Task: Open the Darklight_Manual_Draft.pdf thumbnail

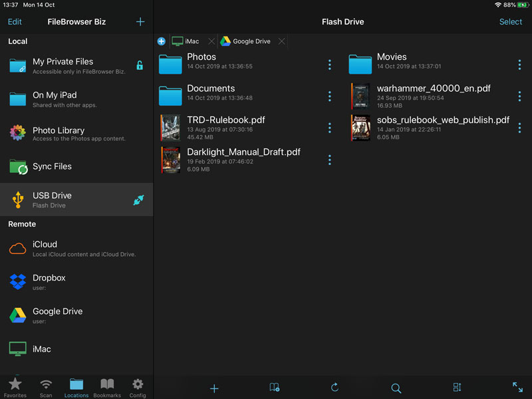Action: (x=170, y=160)
